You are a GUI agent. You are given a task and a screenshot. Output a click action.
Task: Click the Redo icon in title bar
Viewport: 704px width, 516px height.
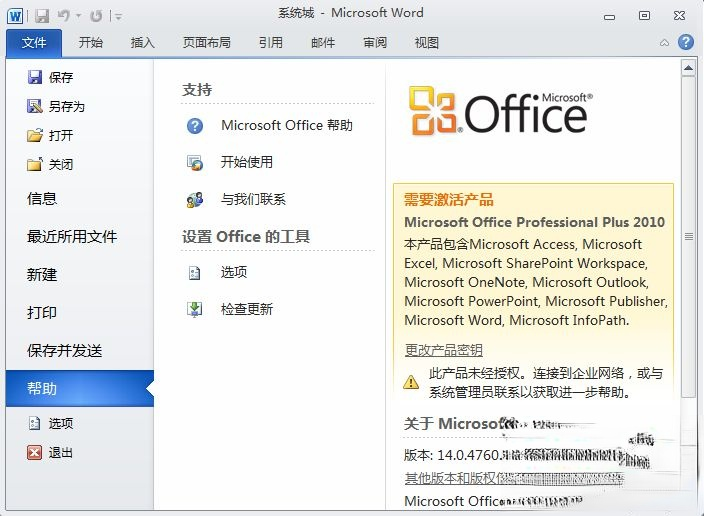[96, 15]
